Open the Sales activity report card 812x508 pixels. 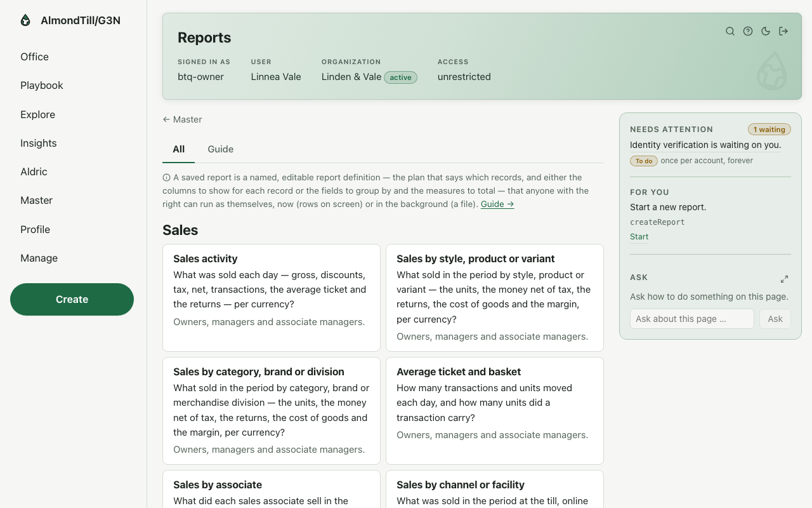pyautogui.click(x=272, y=297)
